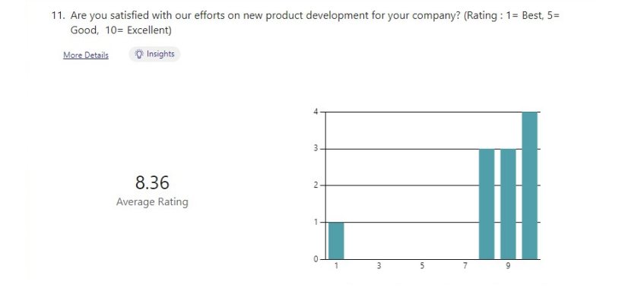Click the 8.36 average rating value
644x288 pixels.
(x=152, y=182)
